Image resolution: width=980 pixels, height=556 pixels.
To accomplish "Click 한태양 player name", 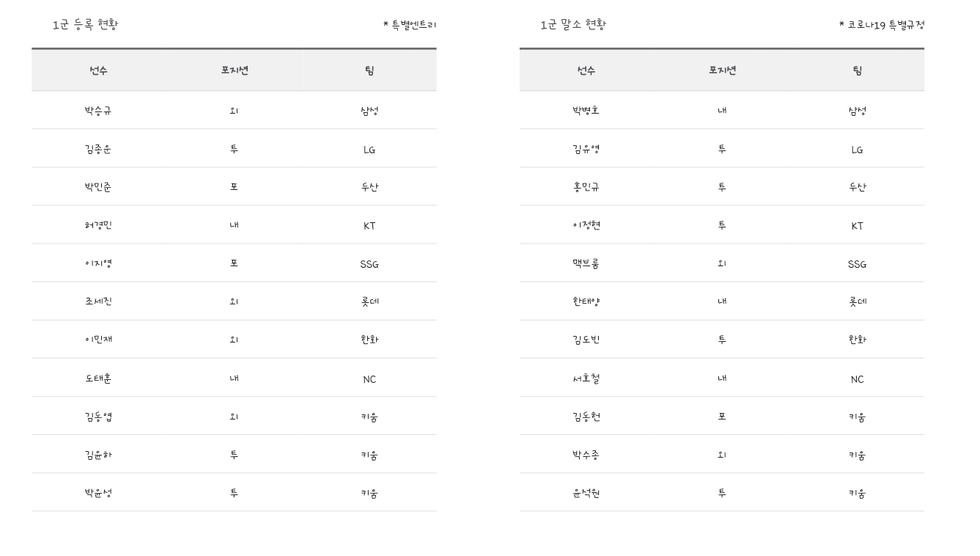I will [x=586, y=301].
